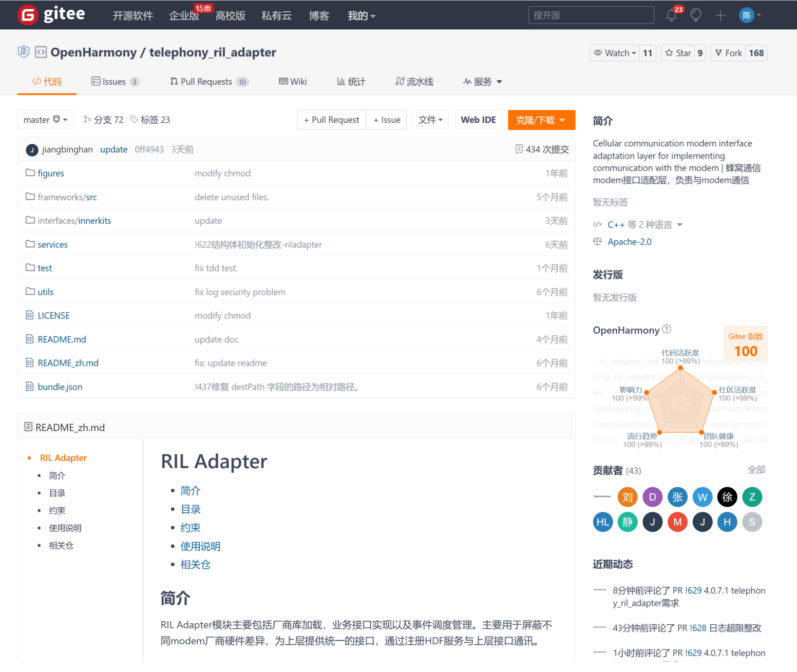Open the Web IDE button
797x672 pixels.
(x=478, y=120)
